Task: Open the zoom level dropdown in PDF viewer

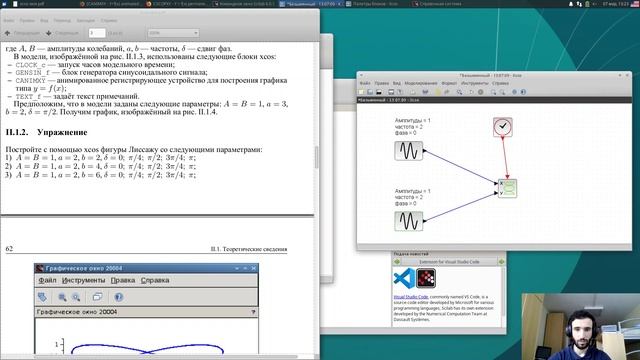Action: click(x=173, y=33)
